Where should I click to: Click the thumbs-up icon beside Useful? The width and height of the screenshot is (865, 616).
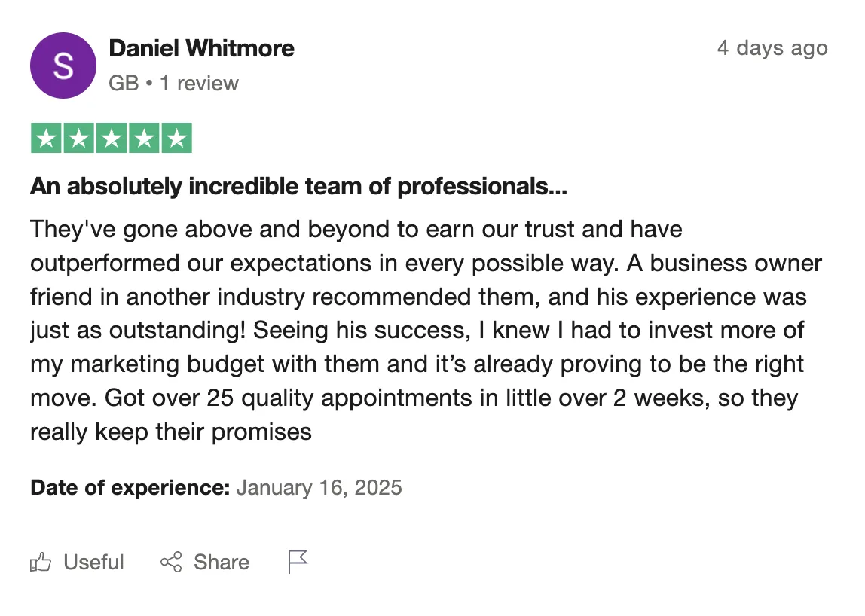40,562
